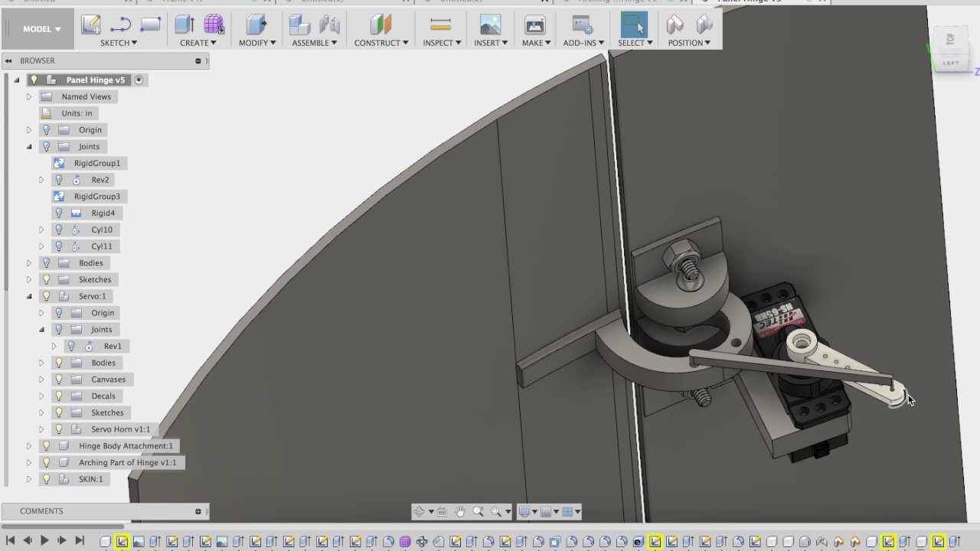The width and height of the screenshot is (980, 551).
Task: Click the New Component assemble icon
Action: (x=299, y=24)
